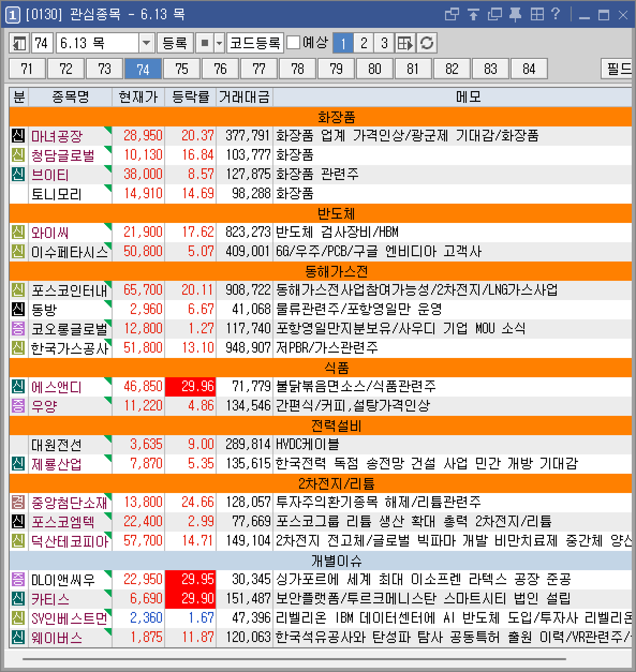
Task: Click the 개별이슈 group header row
Action: 321,560
